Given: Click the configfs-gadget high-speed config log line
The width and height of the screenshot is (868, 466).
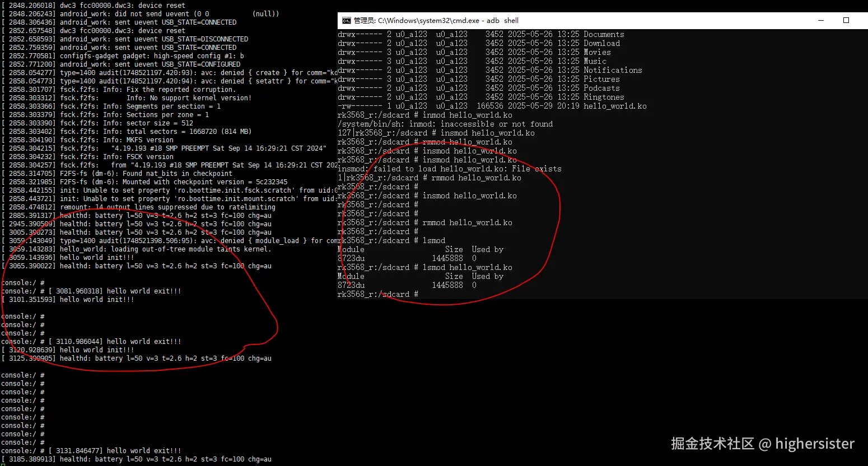Looking at the screenshot, I should [x=123, y=55].
